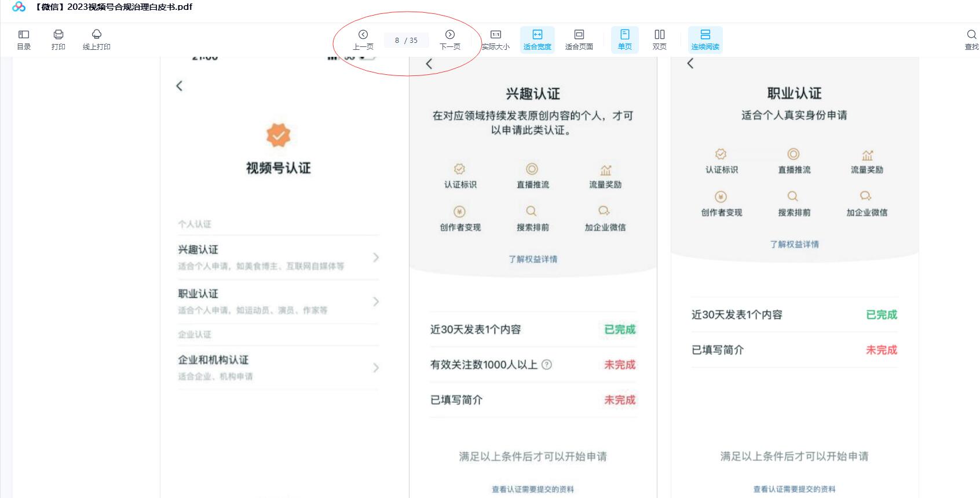Open 线上打印 online print option
The image size is (980, 498).
(96, 39)
